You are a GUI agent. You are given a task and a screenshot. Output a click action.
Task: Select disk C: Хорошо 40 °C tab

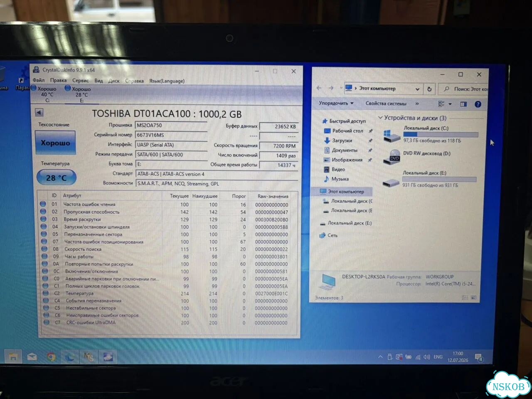pos(44,94)
